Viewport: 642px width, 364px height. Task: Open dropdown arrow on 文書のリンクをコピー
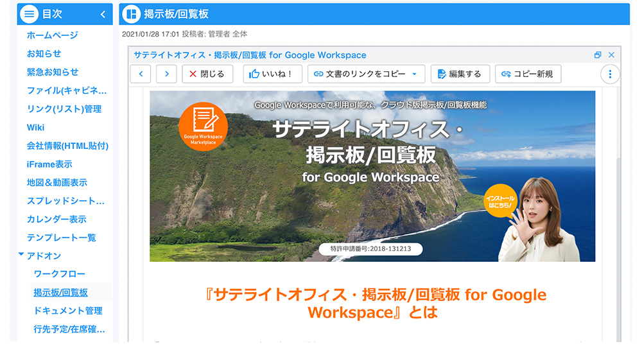(x=414, y=74)
